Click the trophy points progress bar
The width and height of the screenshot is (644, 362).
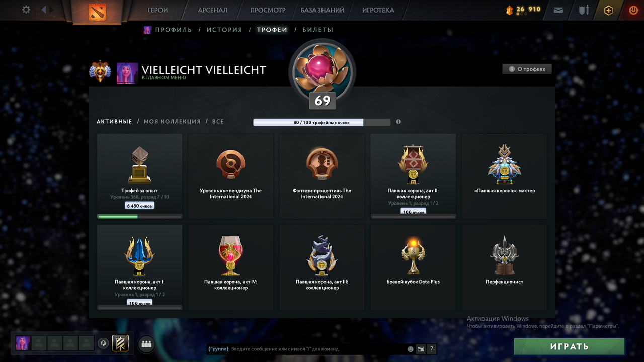tap(322, 122)
